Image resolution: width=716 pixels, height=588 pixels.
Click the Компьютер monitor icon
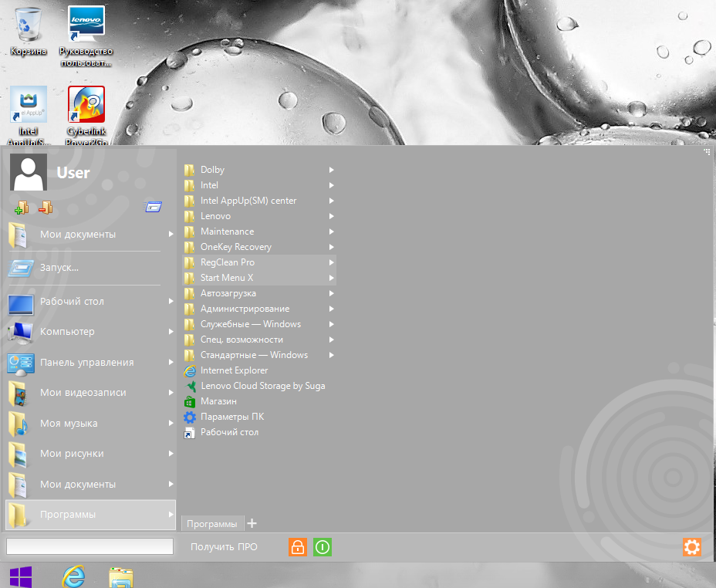point(21,332)
